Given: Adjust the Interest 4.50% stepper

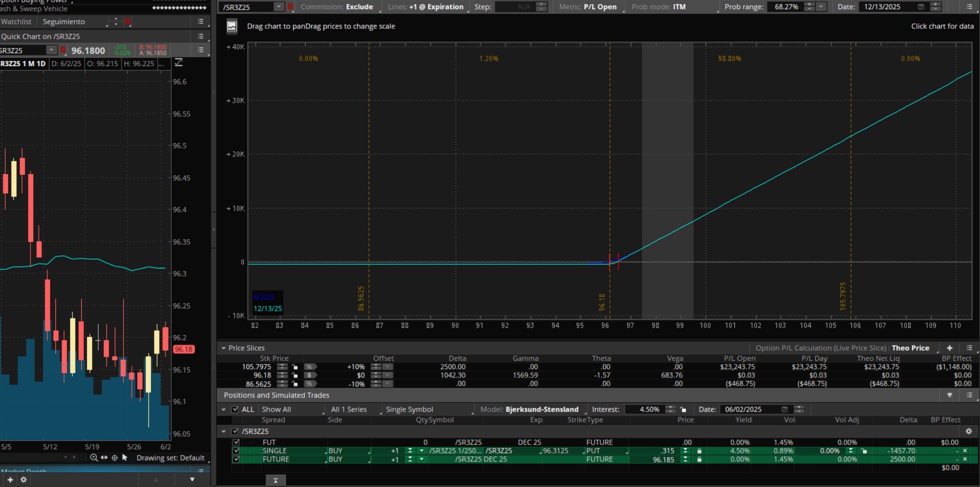Looking at the screenshot, I should pos(670,409).
